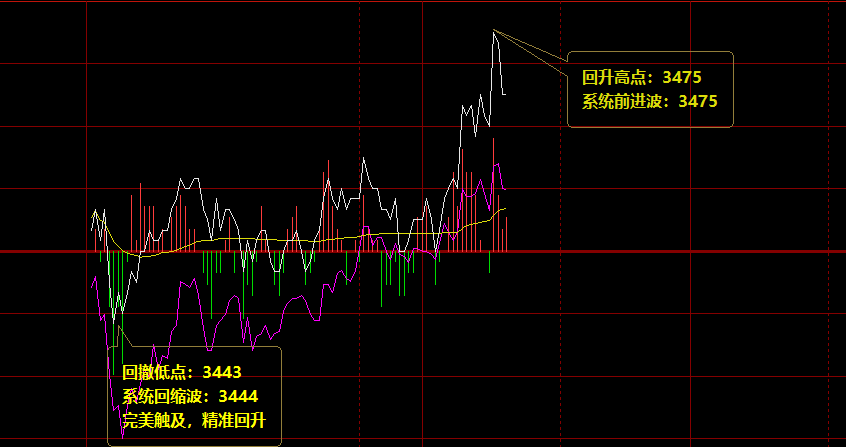Viewport: 846px width, 447px height.
Task: Click the magenta line's highest peak
Action: click(x=495, y=164)
